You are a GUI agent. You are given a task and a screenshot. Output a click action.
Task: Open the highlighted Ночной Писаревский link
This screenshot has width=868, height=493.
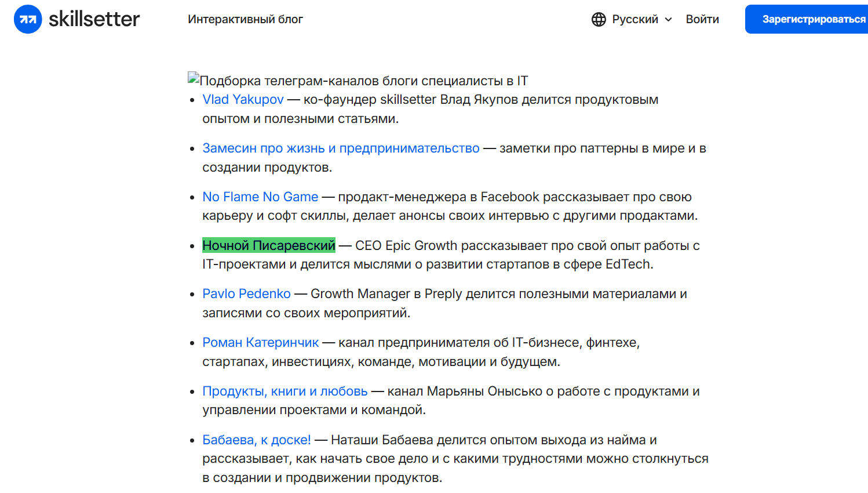[x=269, y=246]
